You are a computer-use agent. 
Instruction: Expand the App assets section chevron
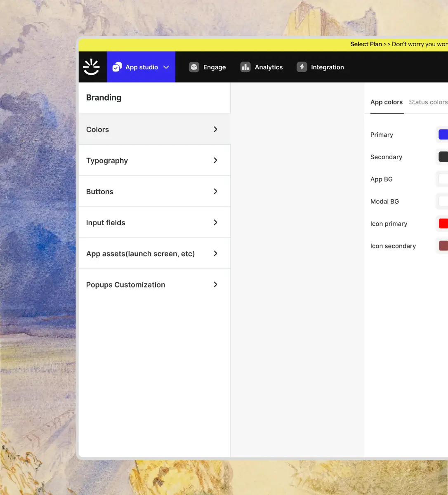[215, 253]
